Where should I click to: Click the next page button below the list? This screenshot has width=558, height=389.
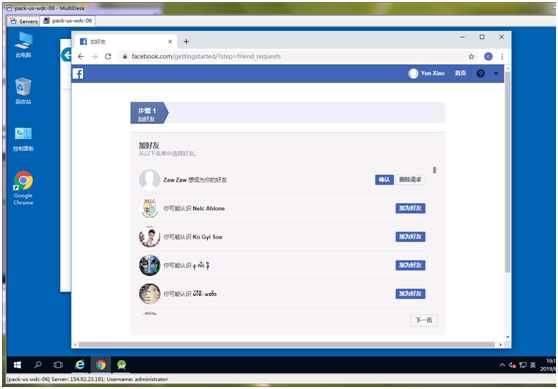[423, 320]
